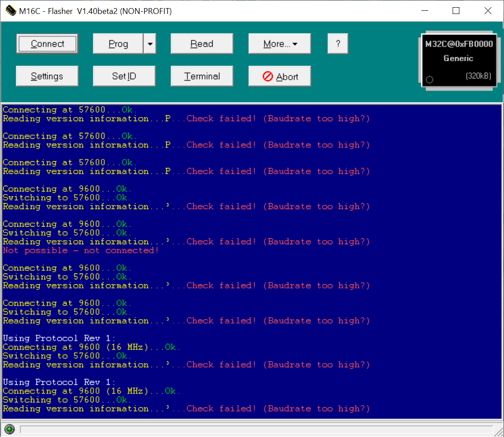Image resolution: width=504 pixels, height=437 pixels.
Task: Expand the Prog dropdown arrow
Action: tap(150, 44)
